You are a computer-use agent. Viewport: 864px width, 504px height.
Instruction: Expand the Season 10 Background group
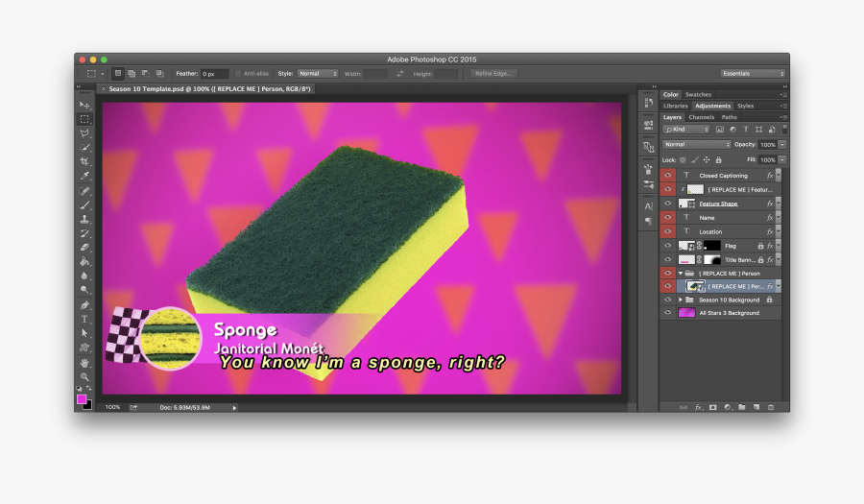(x=681, y=300)
